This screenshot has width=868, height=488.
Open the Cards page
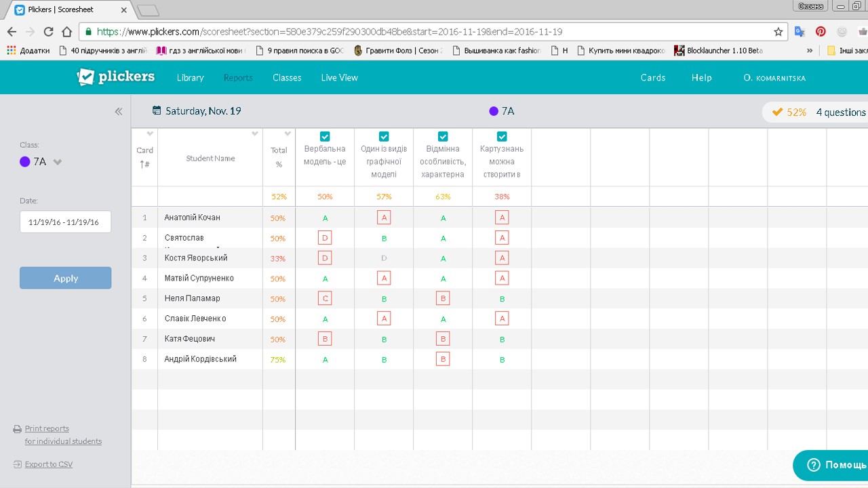tap(653, 77)
